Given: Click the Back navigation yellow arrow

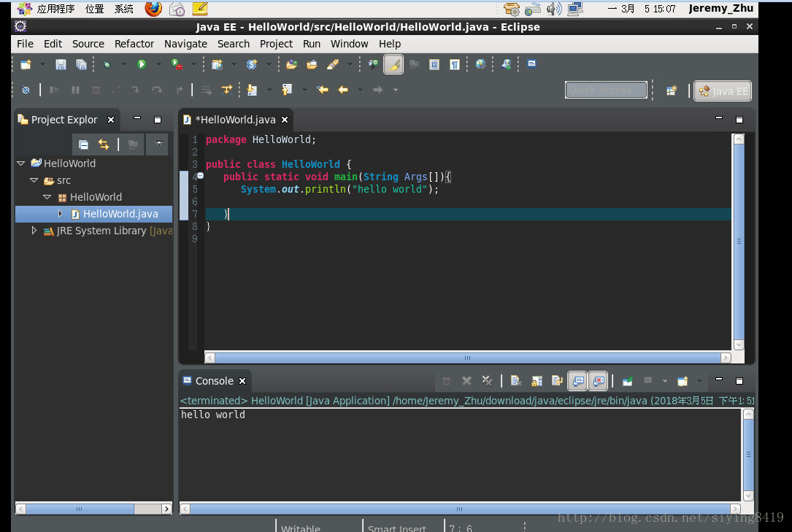Looking at the screenshot, I should coord(343,90).
